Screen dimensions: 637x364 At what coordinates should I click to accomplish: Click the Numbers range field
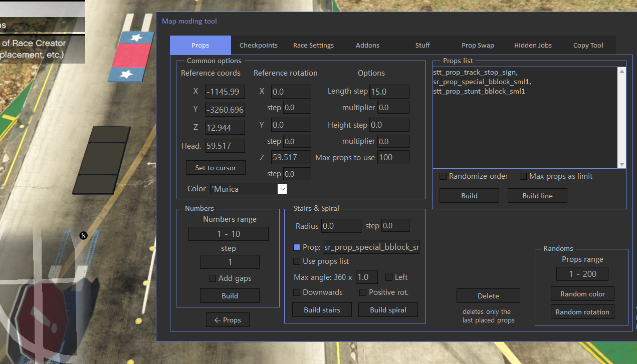[x=229, y=234]
